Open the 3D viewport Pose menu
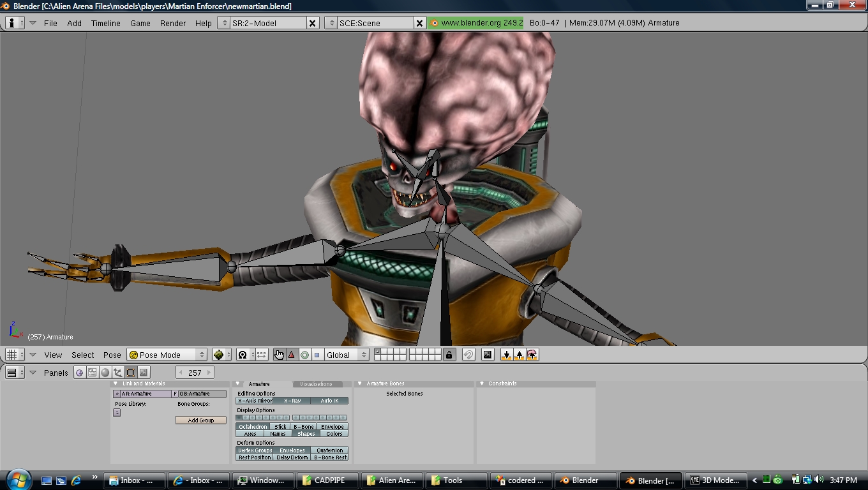 (112, 355)
